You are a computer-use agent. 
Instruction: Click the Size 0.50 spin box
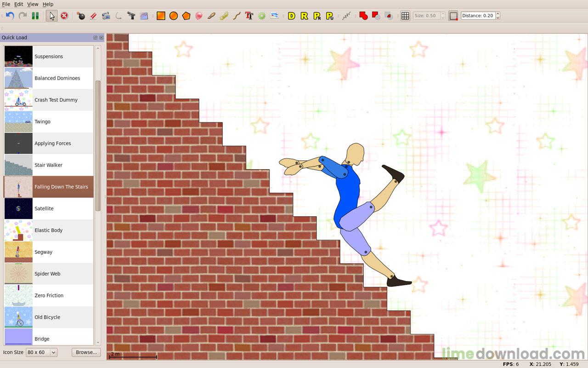(x=429, y=16)
